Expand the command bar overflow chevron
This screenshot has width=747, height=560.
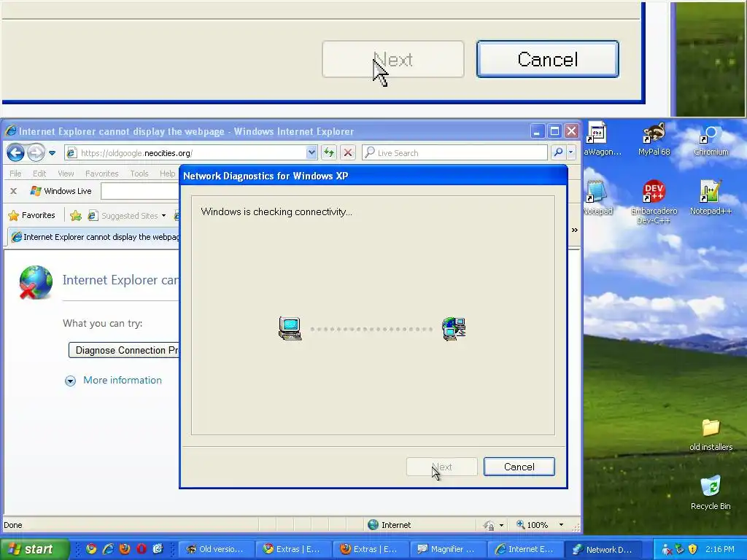(x=575, y=230)
